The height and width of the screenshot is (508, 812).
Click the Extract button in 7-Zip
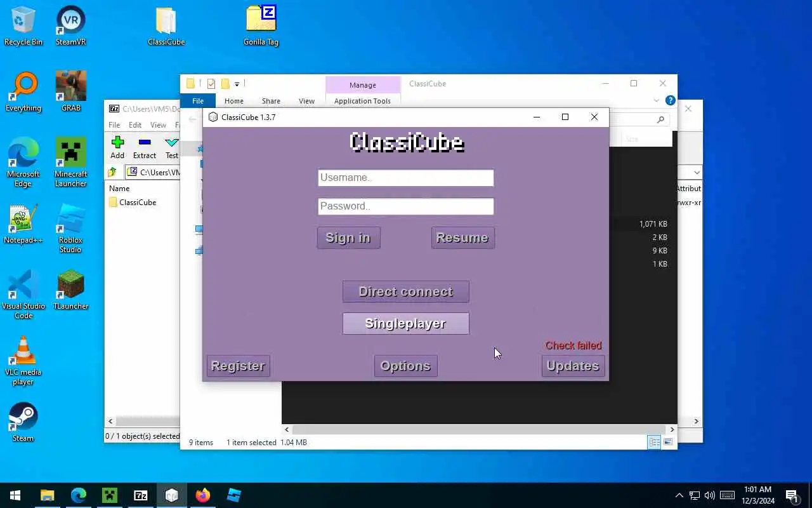coord(145,147)
